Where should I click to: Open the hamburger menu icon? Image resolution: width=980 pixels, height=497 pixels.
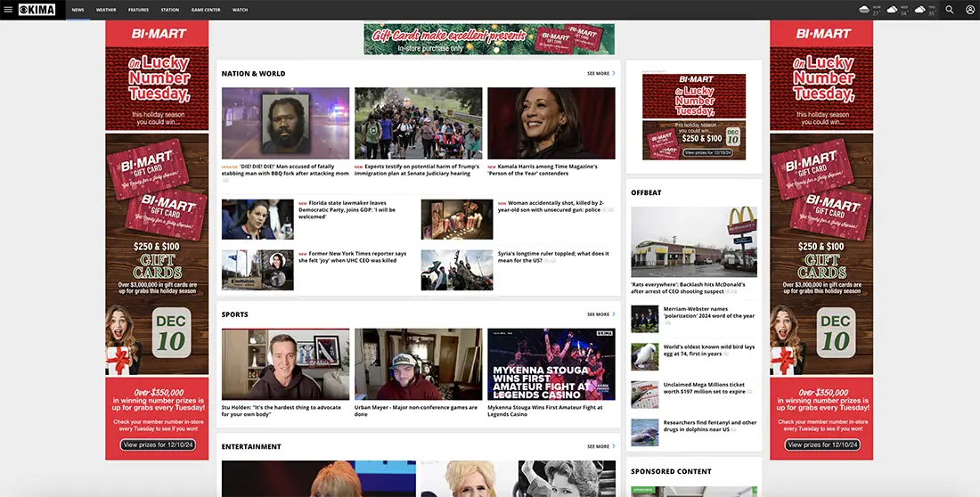click(8, 10)
